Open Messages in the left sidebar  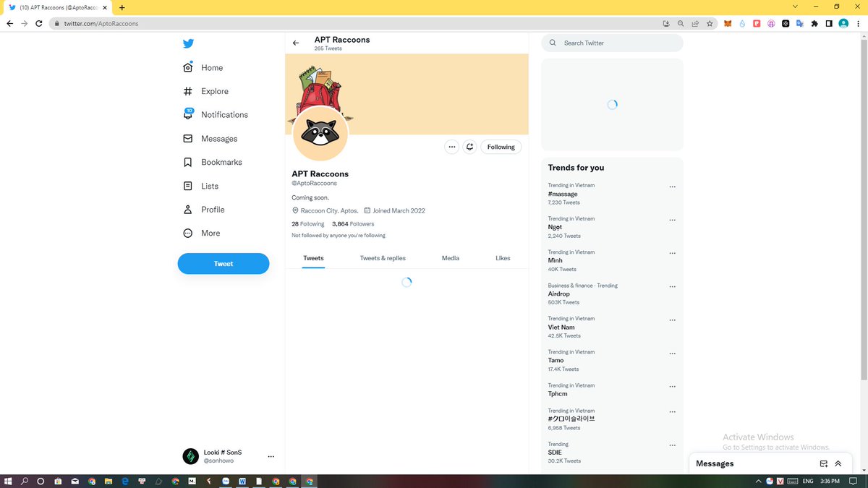pos(210,138)
